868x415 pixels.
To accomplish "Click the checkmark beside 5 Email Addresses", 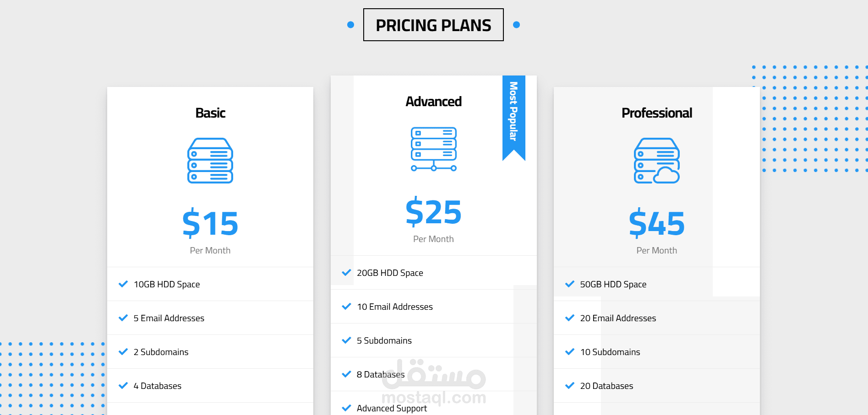I will [x=123, y=318].
